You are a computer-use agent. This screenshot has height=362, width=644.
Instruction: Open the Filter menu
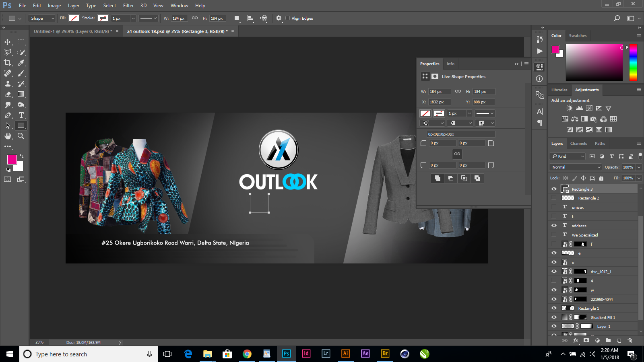point(128,5)
